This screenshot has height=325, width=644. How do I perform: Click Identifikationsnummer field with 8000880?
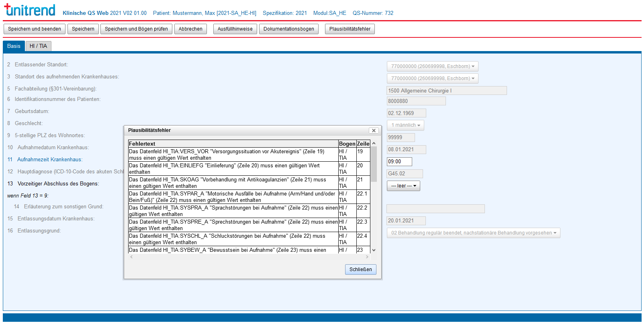pyautogui.click(x=416, y=101)
